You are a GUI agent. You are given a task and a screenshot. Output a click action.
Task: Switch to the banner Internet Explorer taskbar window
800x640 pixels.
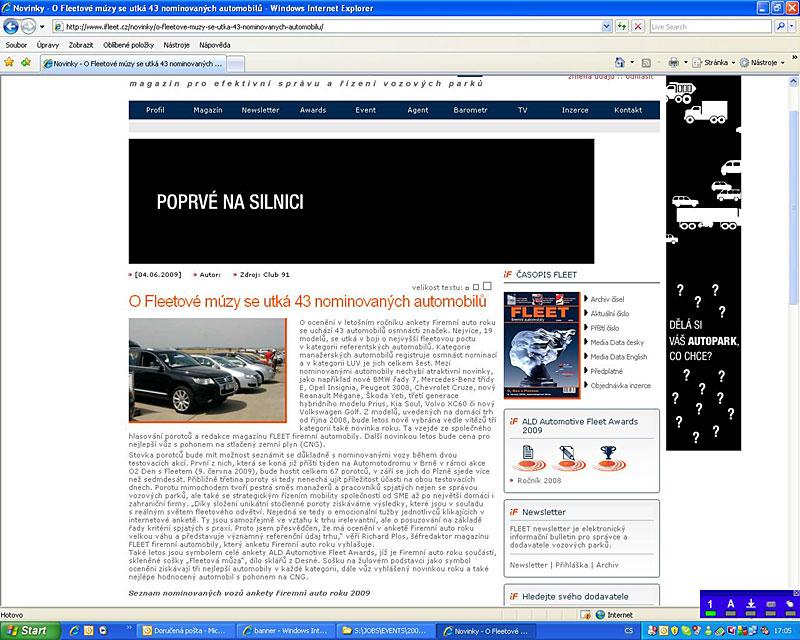click(285, 631)
